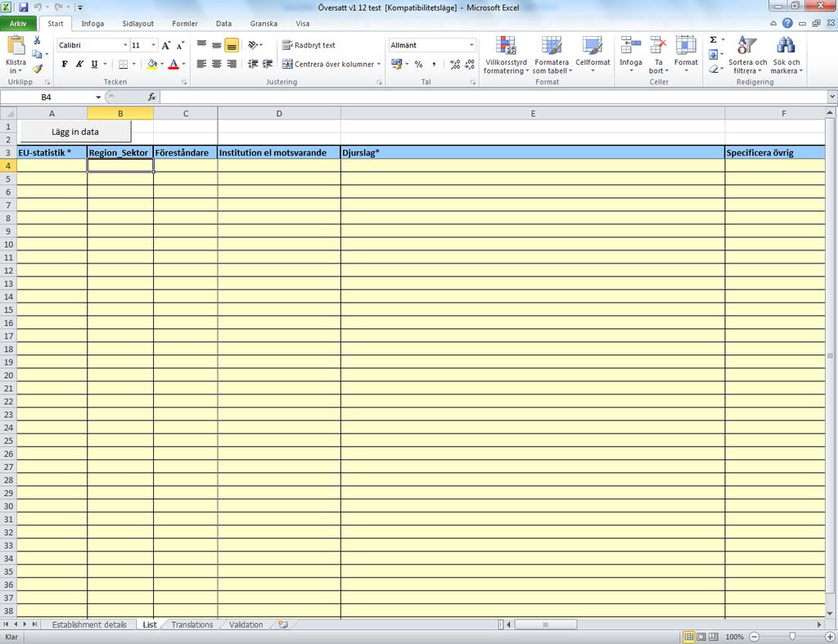Click the AutoSum sigma icon
Viewport: 838px width, 644px height.
pos(713,40)
